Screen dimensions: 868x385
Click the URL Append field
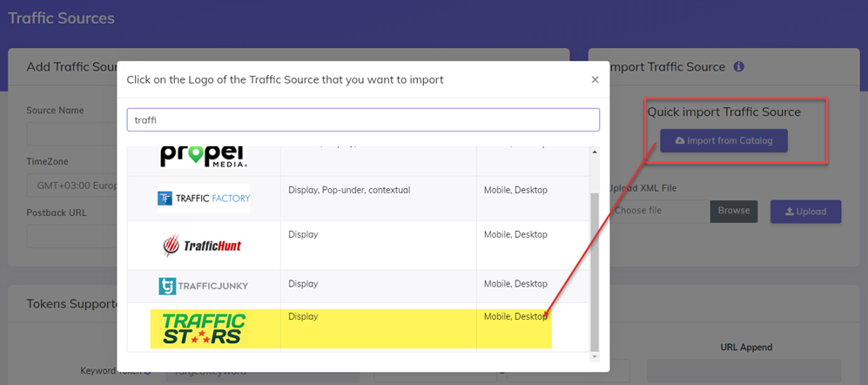pyautogui.click(x=744, y=371)
